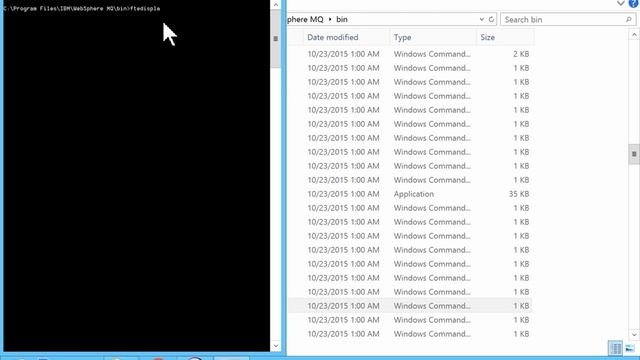The image size is (640, 360).
Task: Open the address bar previous locations dropdown
Action: pyautogui.click(x=482, y=19)
